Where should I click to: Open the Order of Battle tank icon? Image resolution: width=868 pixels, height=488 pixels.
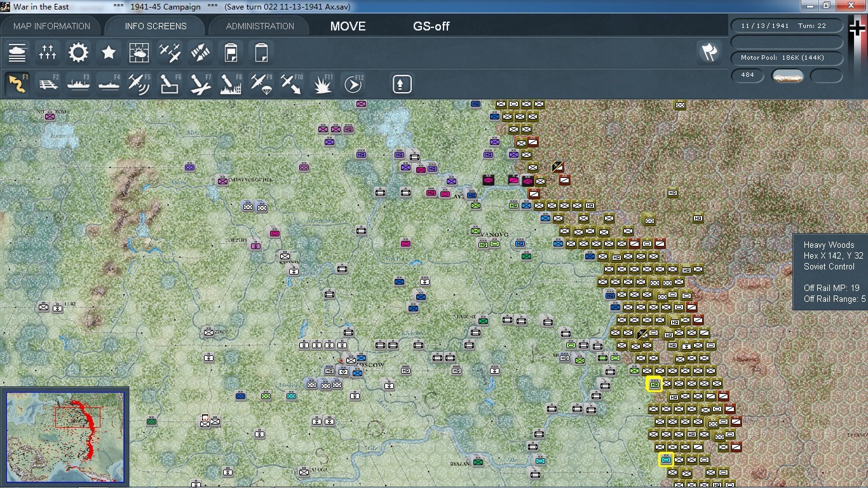17,52
